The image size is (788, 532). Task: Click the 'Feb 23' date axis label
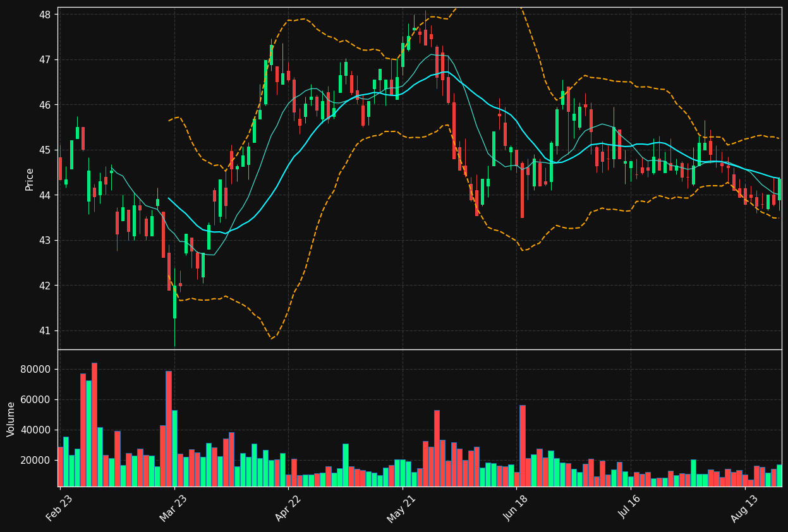(59, 507)
